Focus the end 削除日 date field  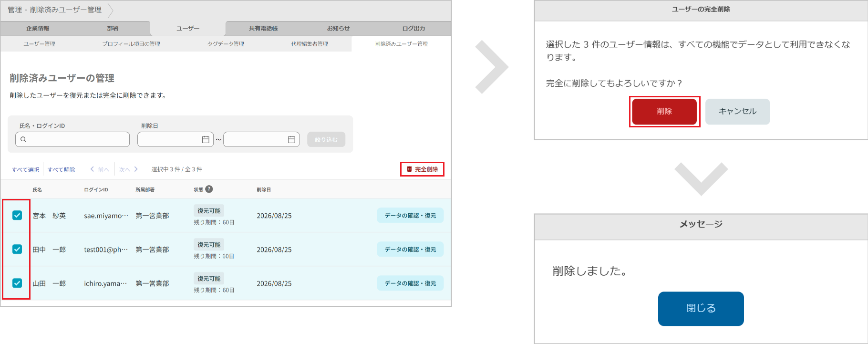[261, 139]
